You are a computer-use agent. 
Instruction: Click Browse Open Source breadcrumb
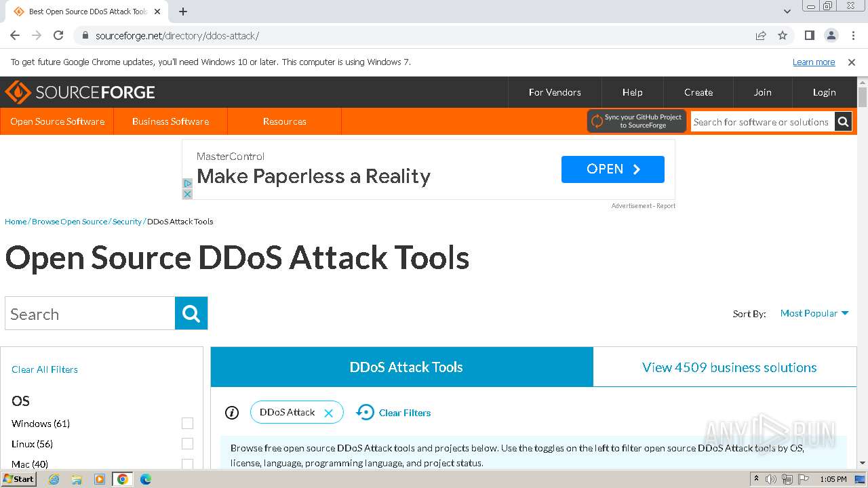click(69, 222)
